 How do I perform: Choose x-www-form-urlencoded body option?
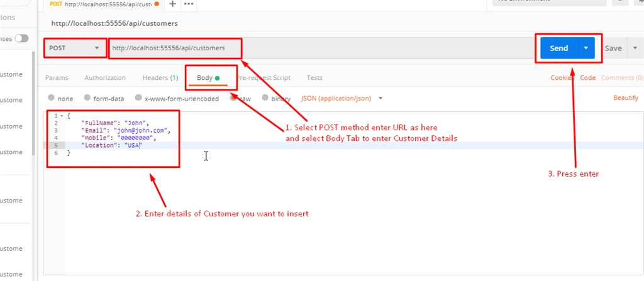tap(138, 98)
